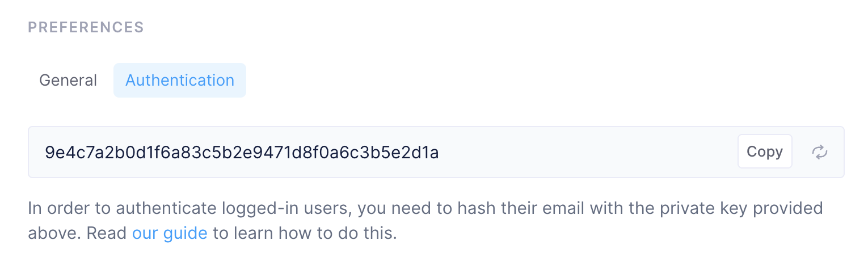
Task: Rotate the private key with the arrows icon
Action: [819, 152]
